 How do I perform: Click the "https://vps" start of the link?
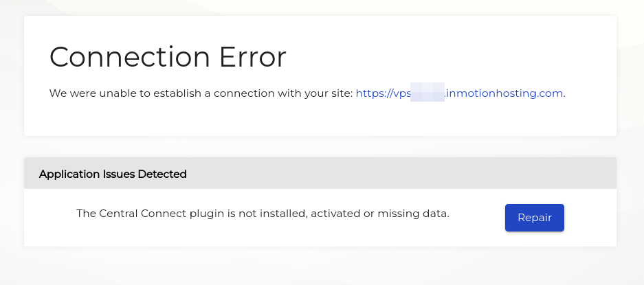pos(382,93)
